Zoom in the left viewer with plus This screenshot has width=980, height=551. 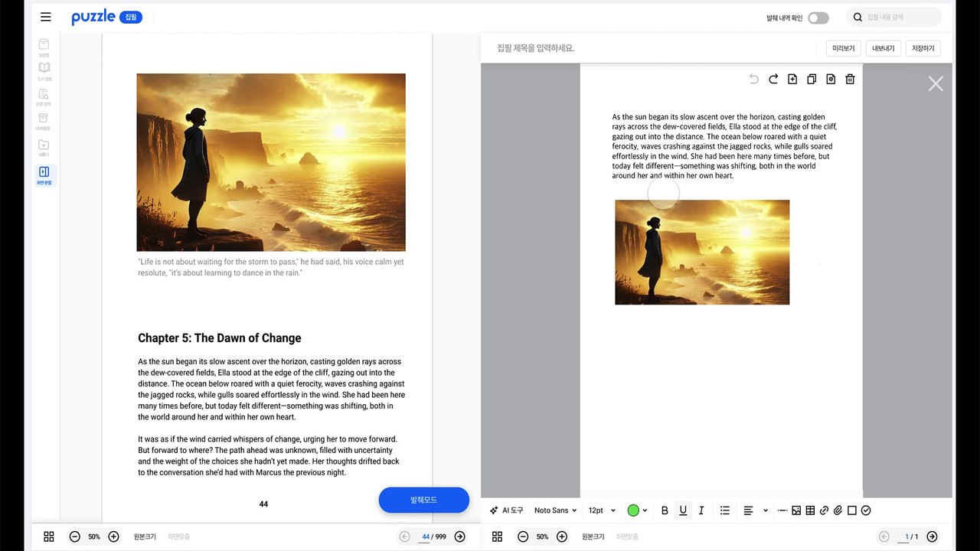113,536
